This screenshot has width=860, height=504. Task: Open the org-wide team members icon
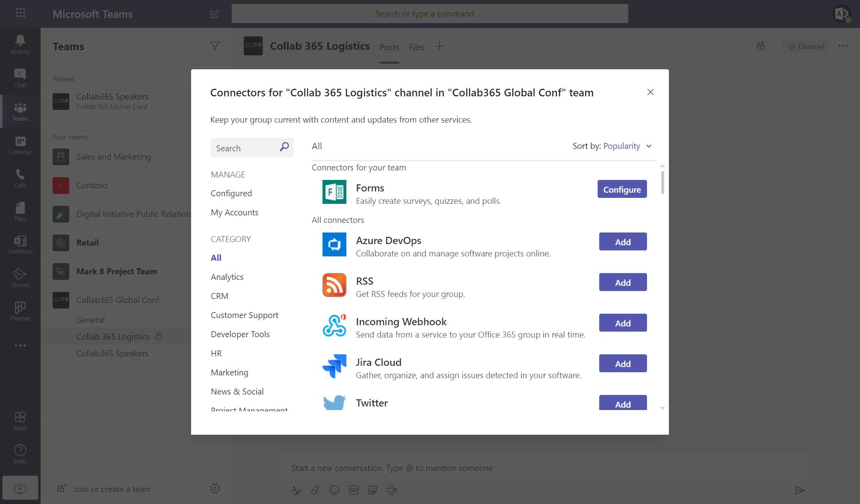[760, 46]
